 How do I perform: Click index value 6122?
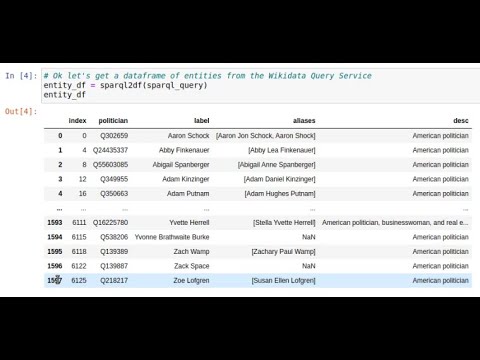79,266
